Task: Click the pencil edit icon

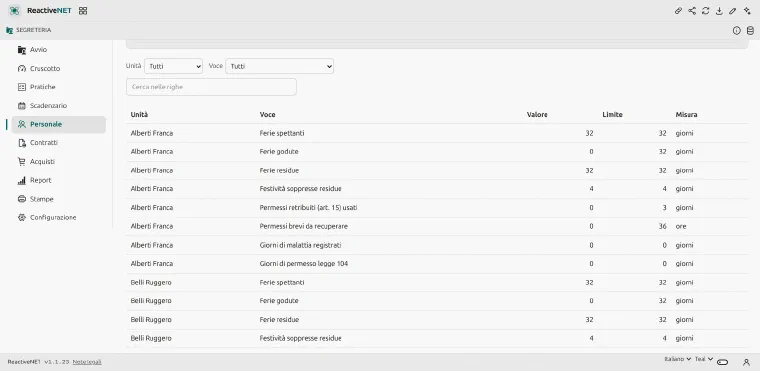Action: click(x=733, y=11)
